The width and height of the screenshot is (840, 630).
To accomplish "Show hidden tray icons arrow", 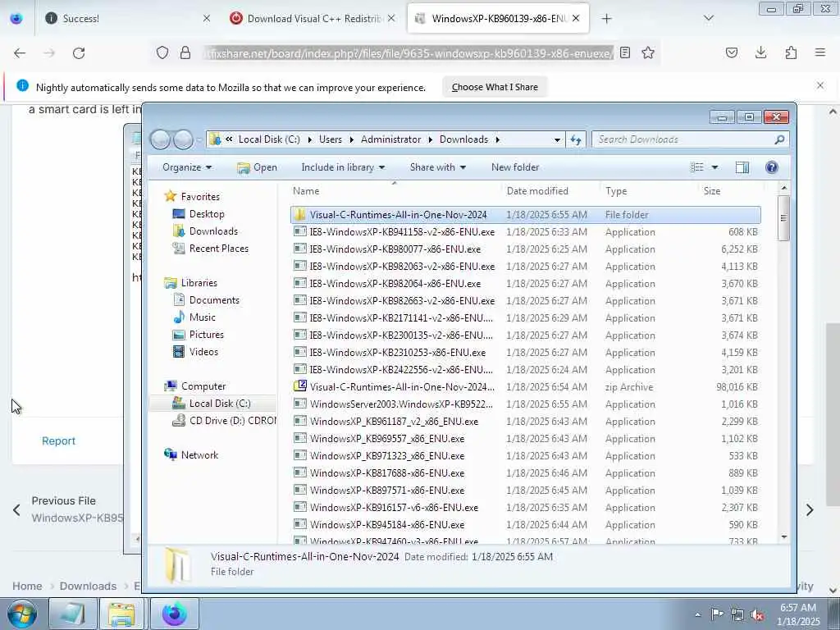I will 697,614.
